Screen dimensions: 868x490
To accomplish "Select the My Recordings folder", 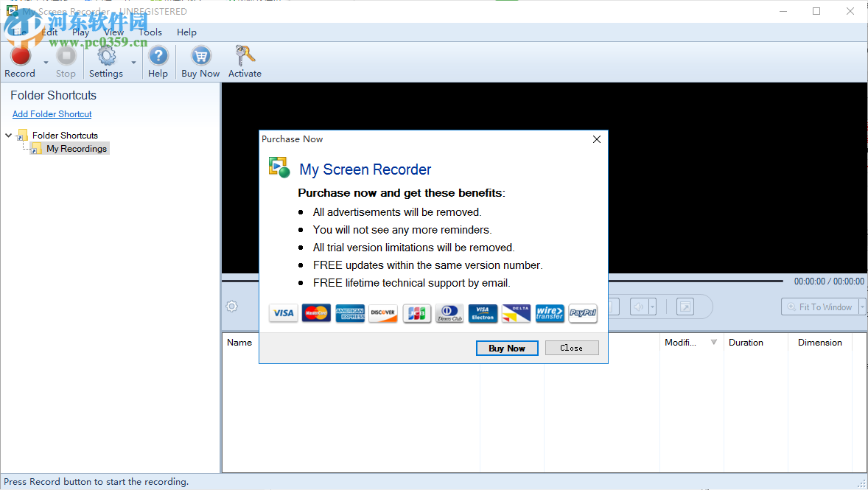I will tap(77, 148).
